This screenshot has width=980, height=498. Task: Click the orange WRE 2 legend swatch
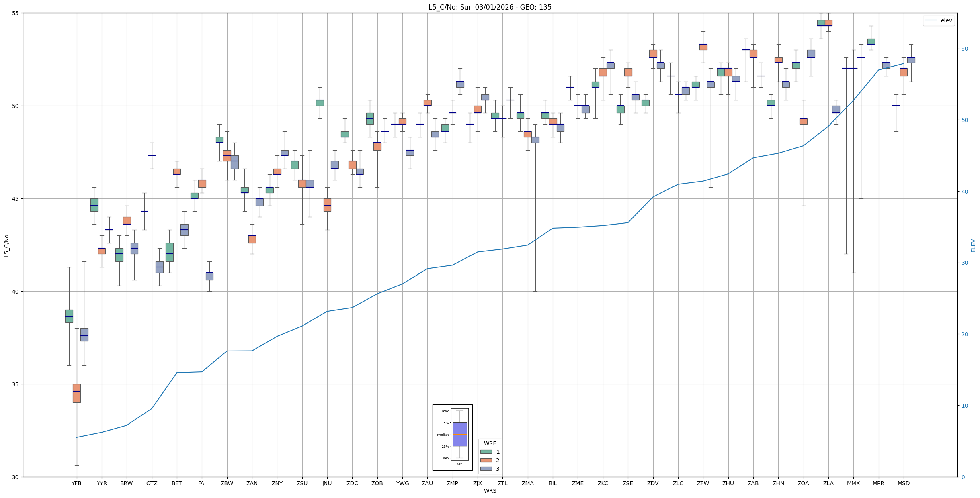pyautogui.click(x=486, y=460)
